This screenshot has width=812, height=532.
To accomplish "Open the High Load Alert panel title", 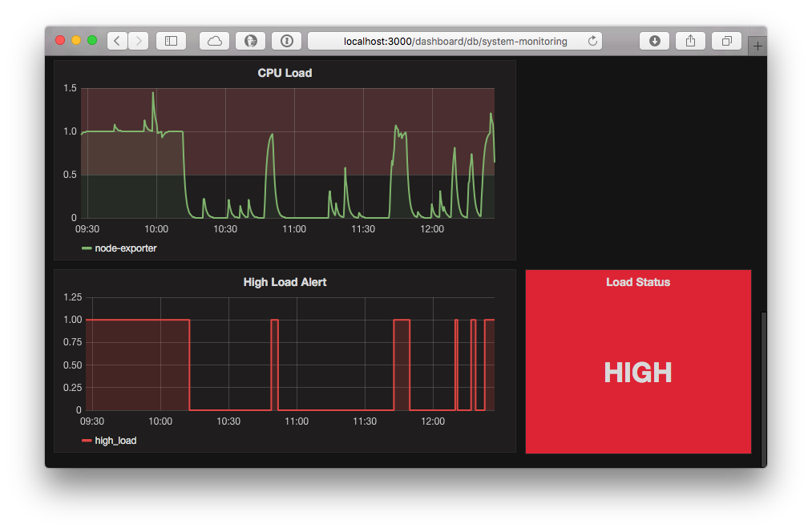I will click(x=285, y=282).
